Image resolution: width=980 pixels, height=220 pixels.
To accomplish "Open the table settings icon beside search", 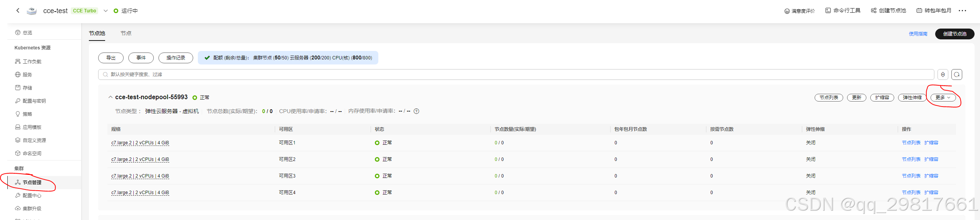I will [943, 74].
